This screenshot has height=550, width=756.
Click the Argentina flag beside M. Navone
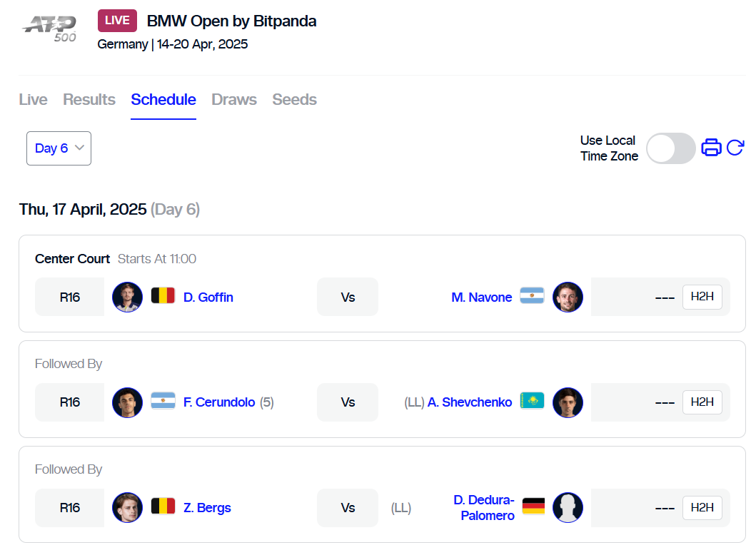tap(532, 296)
